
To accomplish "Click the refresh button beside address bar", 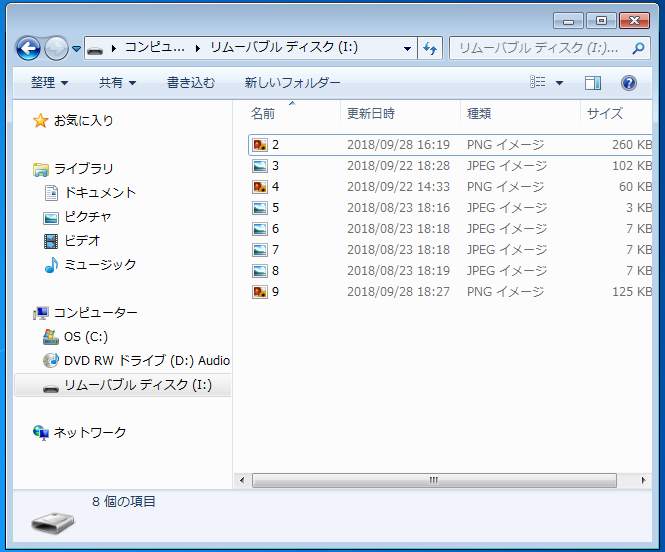I will (431, 48).
